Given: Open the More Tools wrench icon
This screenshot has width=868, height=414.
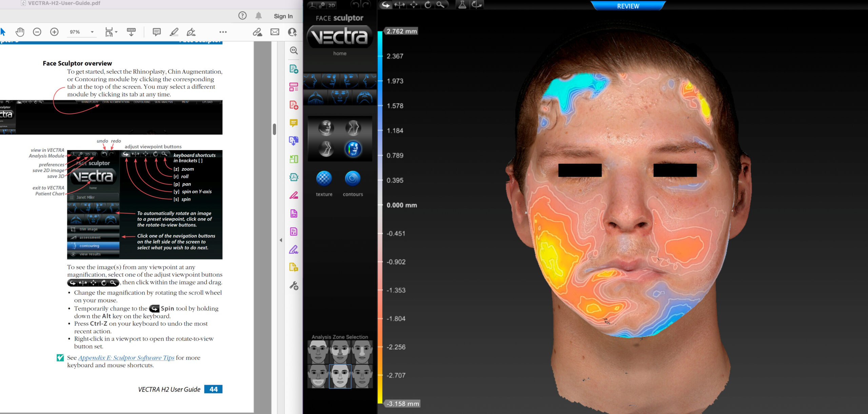Looking at the screenshot, I should pyautogui.click(x=294, y=286).
